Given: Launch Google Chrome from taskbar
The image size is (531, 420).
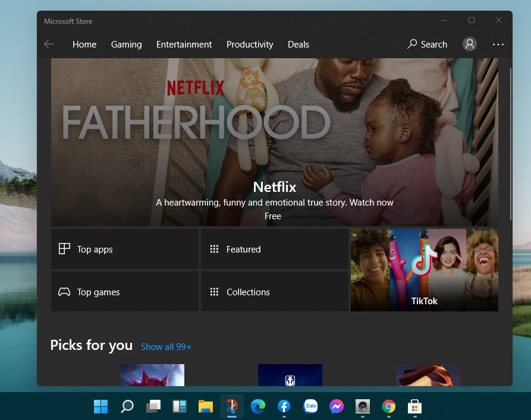Looking at the screenshot, I should click(389, 406).
